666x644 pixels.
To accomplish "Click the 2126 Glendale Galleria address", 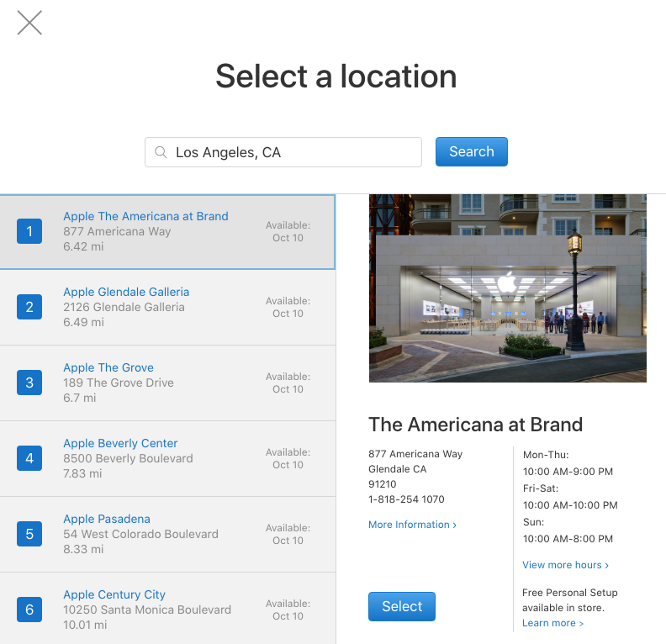I will [124, 307].
